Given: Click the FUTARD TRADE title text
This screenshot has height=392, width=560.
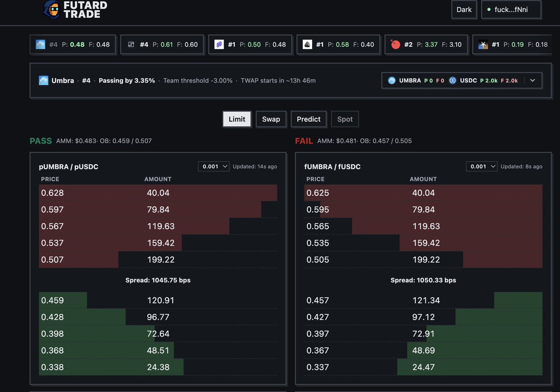Looking at the screenshot, I should (85, 10).
